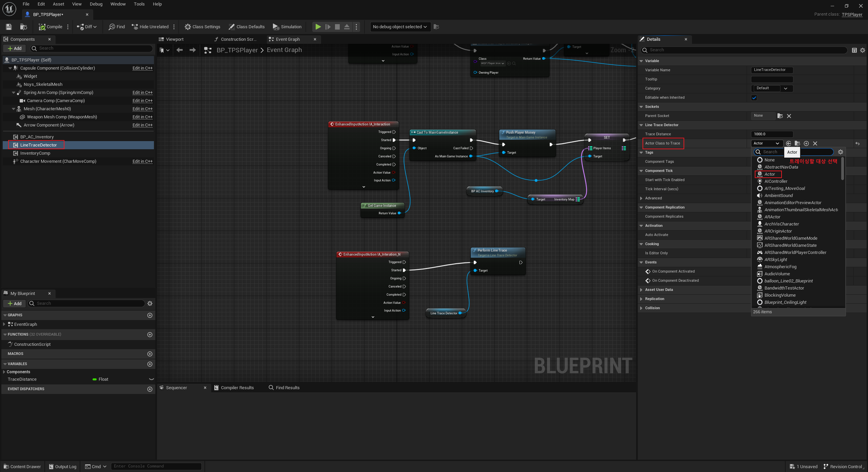Open class picker settings gear
Image resolution: width=868 pixels, height=472 pixels.
pos(840,152)
